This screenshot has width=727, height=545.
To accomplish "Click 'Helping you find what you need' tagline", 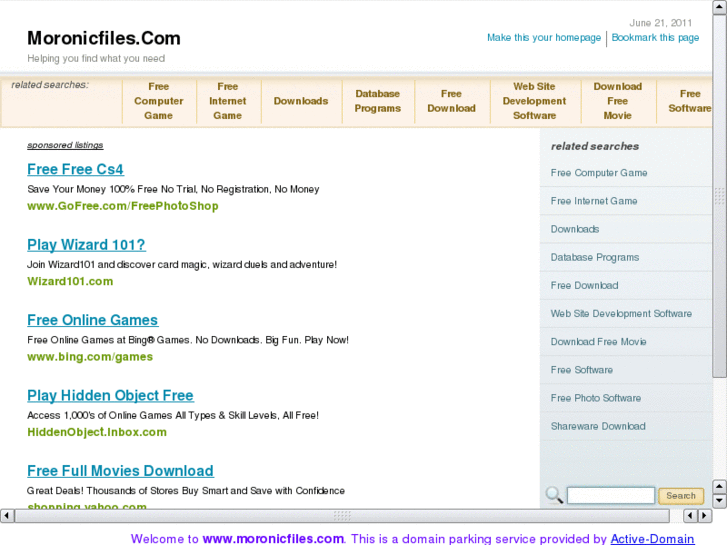I will [x=96, y=58].
